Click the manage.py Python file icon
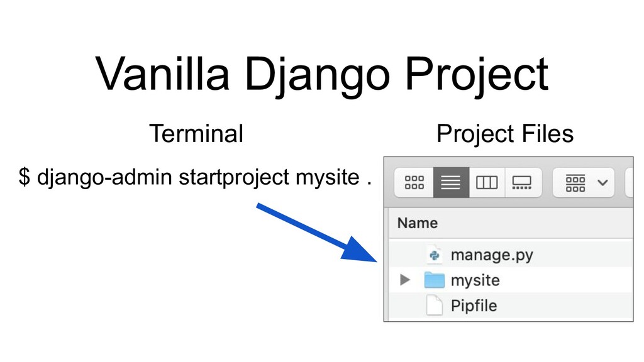The height and width of the screenshot is (362, 644). pos(434,255)
